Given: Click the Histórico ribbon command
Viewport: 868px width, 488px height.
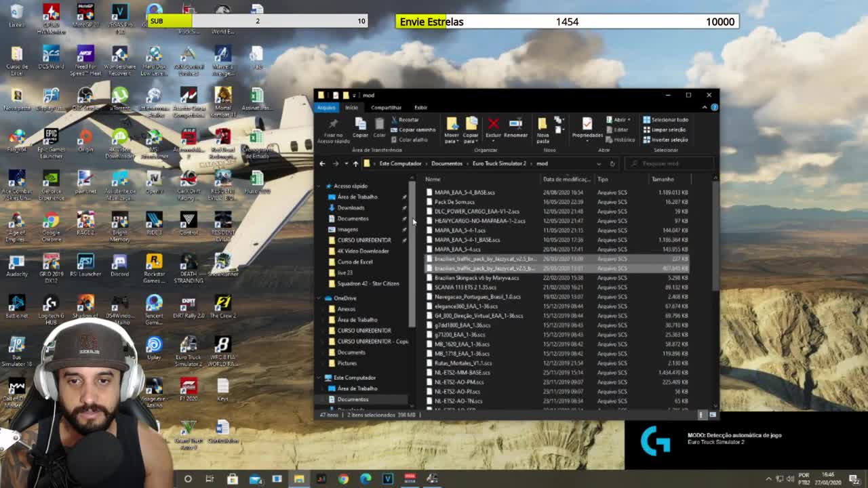Looking at the screenshot, I should point(620,140).
